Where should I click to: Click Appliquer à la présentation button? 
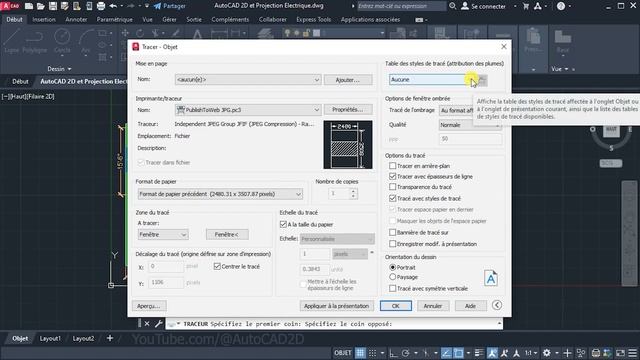[336, 306]
